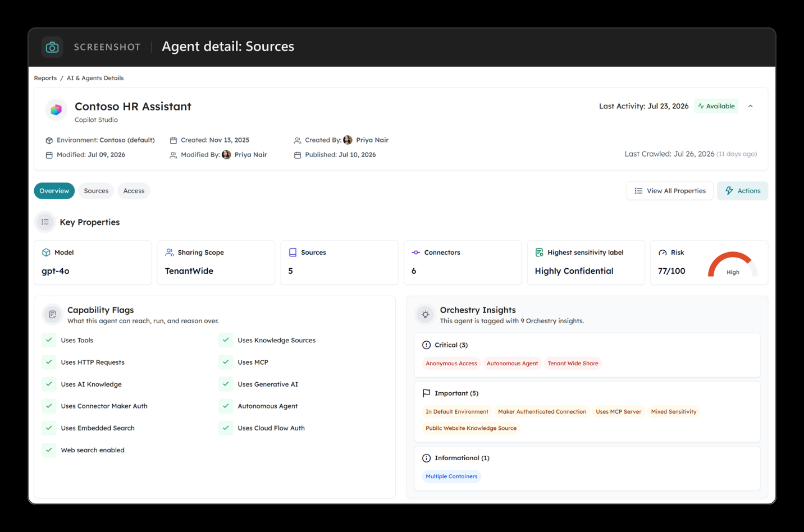Click the Highly Confidential label value

(x=574, y=271)
